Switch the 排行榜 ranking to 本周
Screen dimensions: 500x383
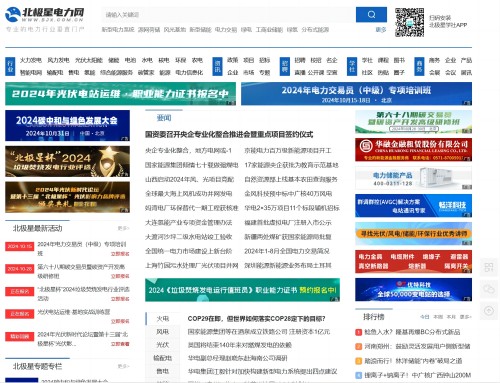point(438,317)
